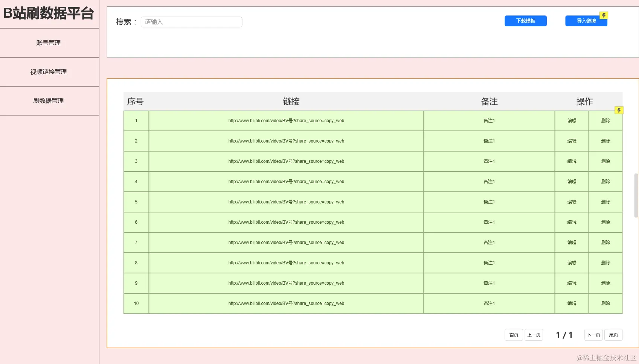The width and height of the screenshot is (639, 364).
Task: Choose 删除 for row 5
Action: click(x=605, y=202)
